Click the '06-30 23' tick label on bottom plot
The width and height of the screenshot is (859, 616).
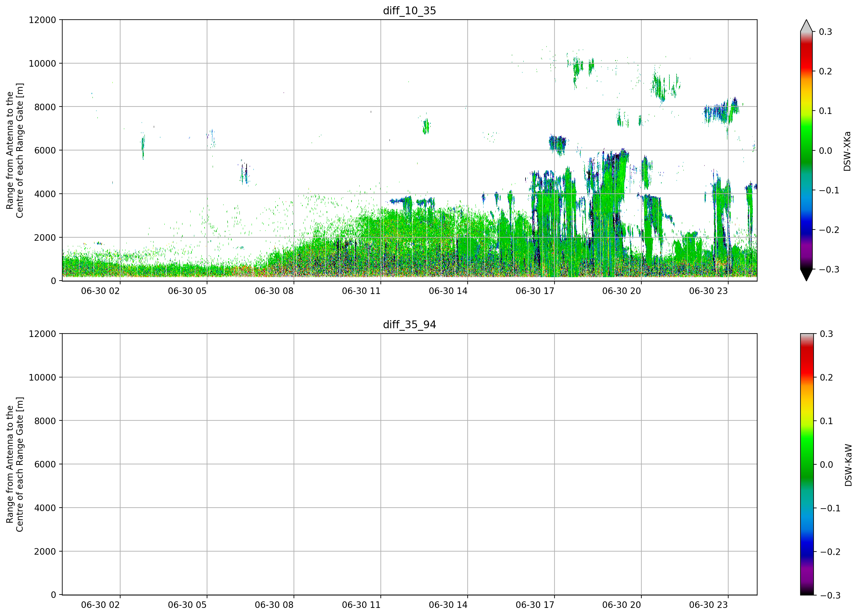[708, 605]
